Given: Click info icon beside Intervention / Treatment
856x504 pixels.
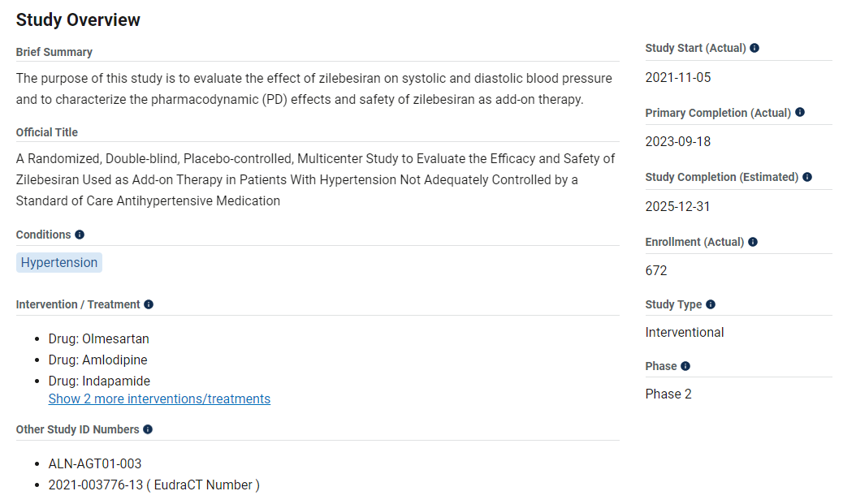Looking at the screenshot, I should click(149, 304).
